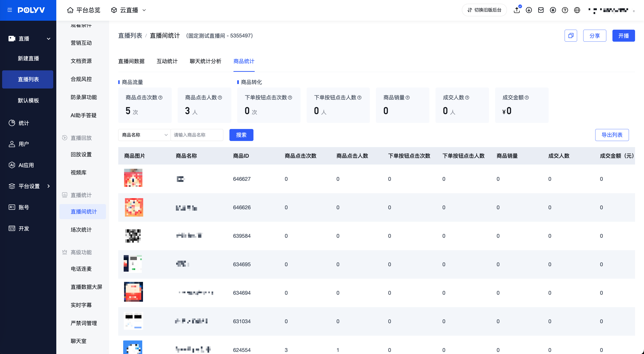Open the mail messages icon
The height and width of the screenshot is (354, 644).
click(541, 10)
